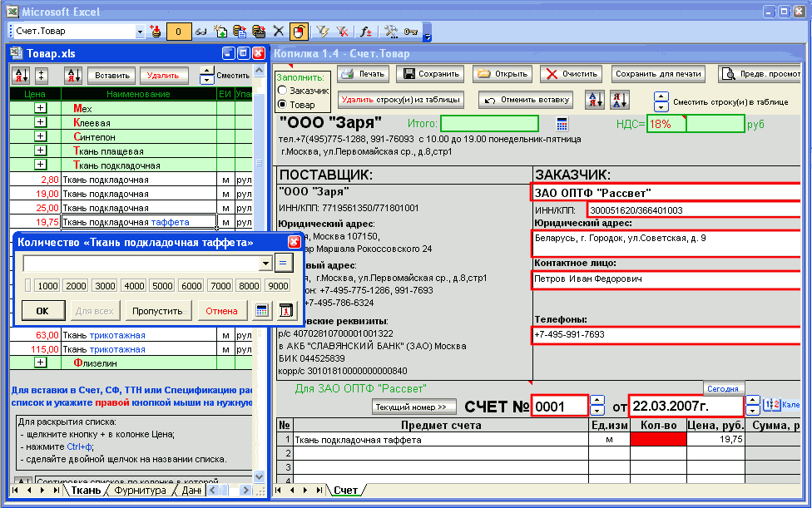
Task: Click the Сохранить для печати button
Action: click(x=658, y=73)
